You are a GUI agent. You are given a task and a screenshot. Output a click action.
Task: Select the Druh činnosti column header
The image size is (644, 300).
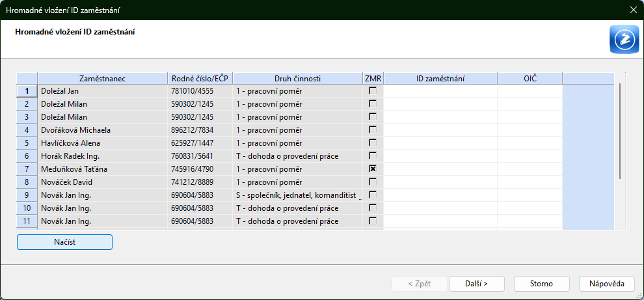[x=297, y=79]
